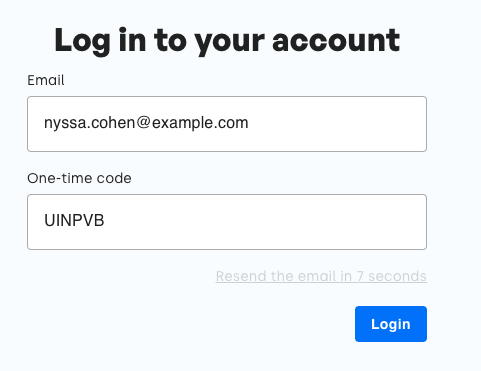The width and height of the screenshot is (481, 371).
Task: Place cursor in the UINPVB code text
Action: tap(74, 220)
